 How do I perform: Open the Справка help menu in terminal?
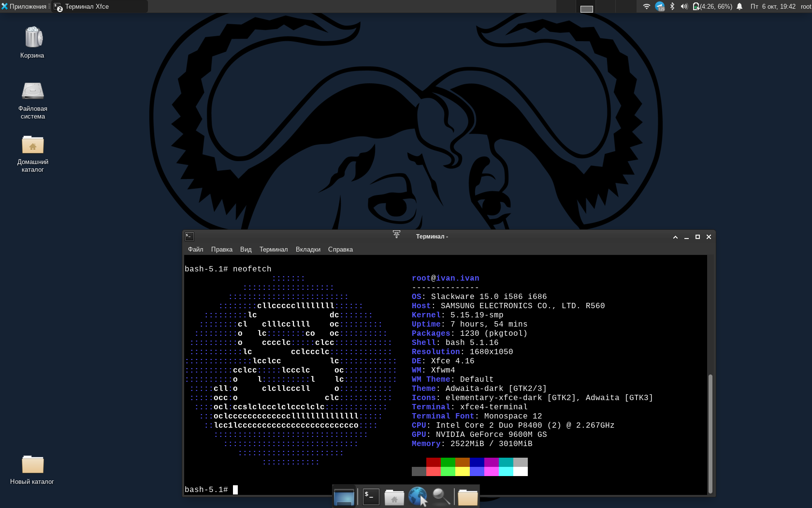341,249
